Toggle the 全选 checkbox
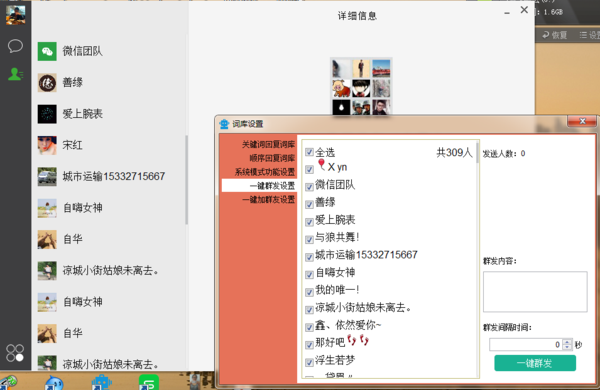 (x=309, y=152)
